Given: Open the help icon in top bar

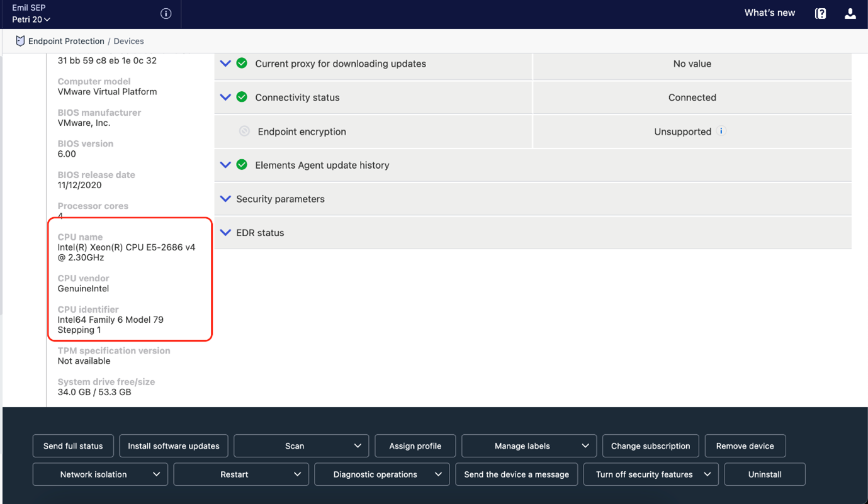Looking at the screenshot, I should tap(820, 13).
